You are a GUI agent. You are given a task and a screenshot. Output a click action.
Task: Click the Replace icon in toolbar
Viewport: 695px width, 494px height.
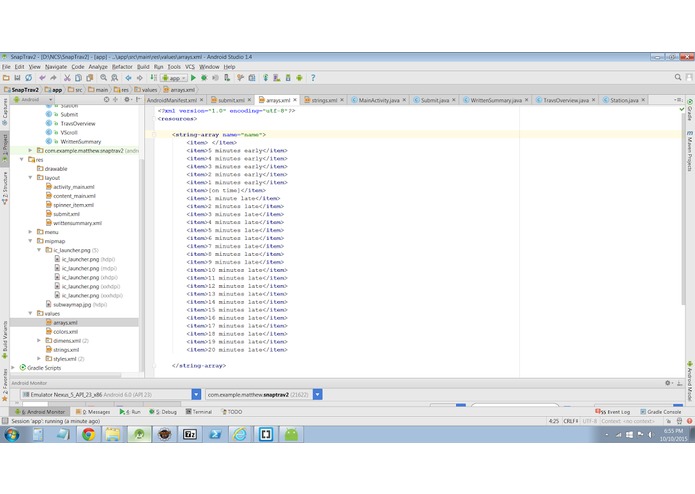[x=114, y=78]
